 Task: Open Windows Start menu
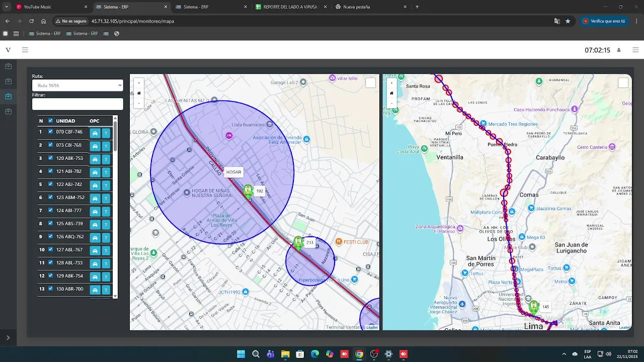click(241, 354)
